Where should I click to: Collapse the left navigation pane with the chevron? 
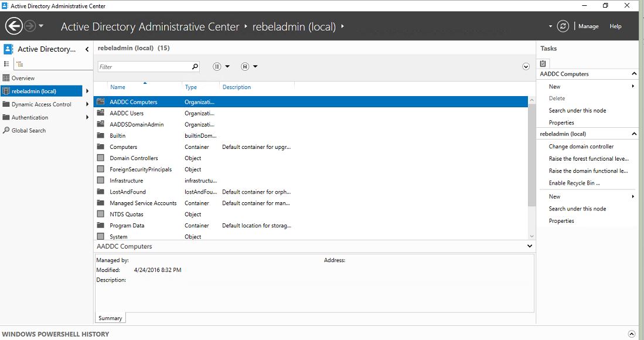coord(87,49)
